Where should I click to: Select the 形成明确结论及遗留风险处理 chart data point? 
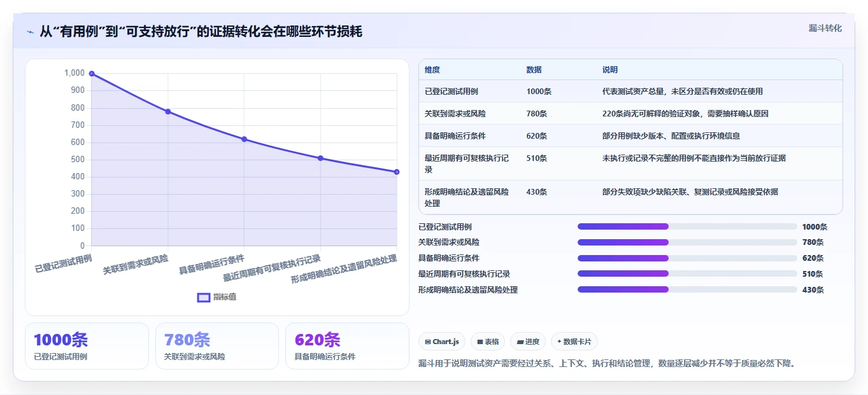pyautogui.click(x=397, y=172)
